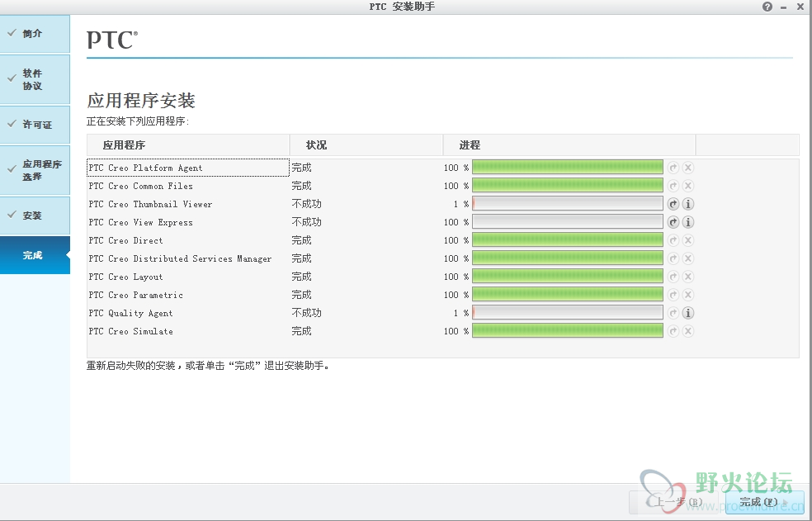
Task: Click the 进程 column header
Action: (569, 145)
